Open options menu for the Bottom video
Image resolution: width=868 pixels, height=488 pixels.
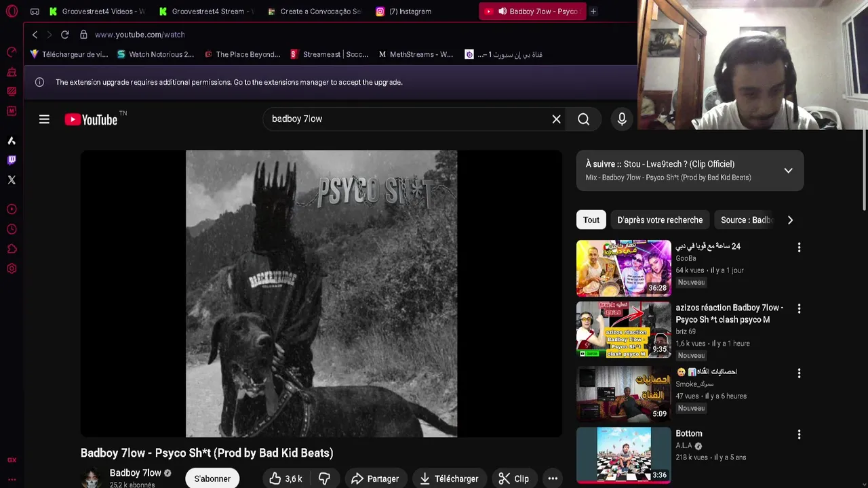[799, 434]
